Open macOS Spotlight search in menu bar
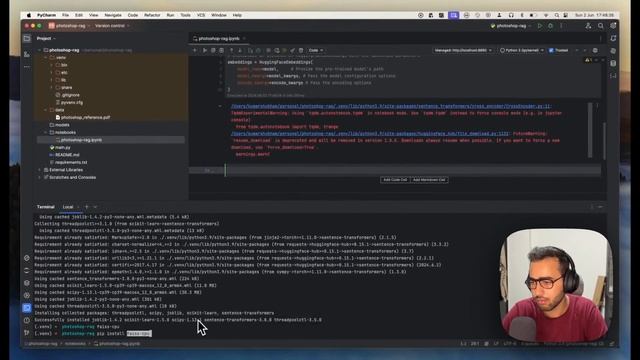640x360 pixels. [x=556, y=15]
